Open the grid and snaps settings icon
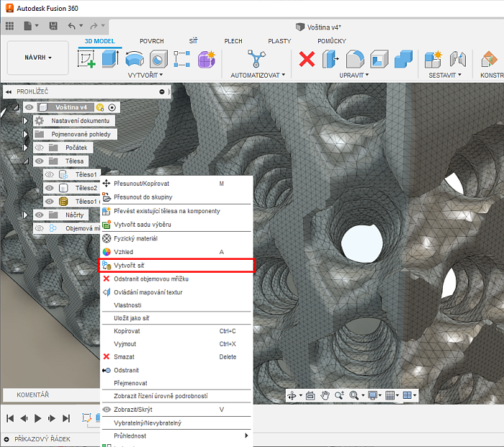This screenshot has width=504, height=447. 390,395
